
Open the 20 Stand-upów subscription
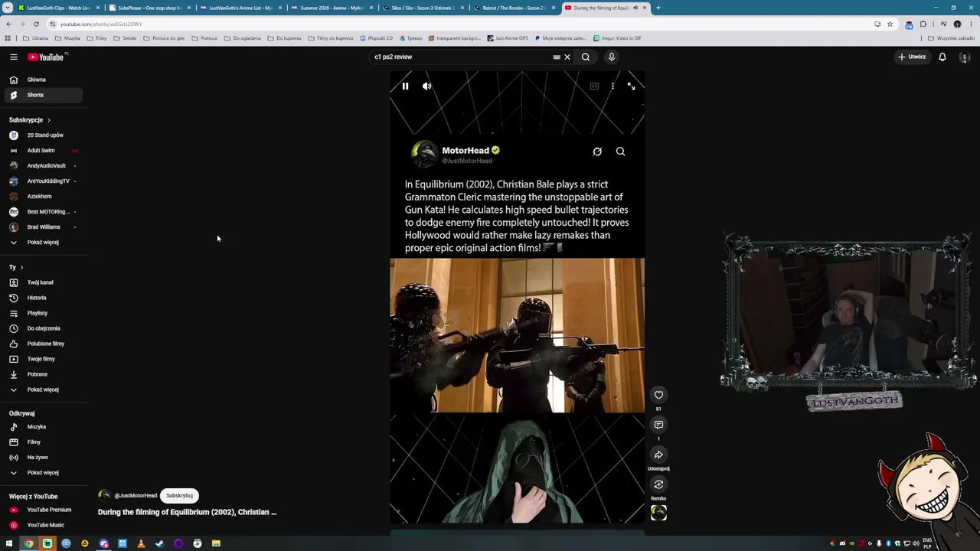click(x=42, y=135)
